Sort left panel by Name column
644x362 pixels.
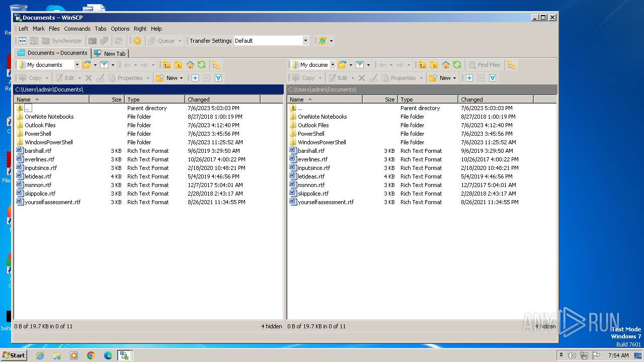[x=52, y=100]
